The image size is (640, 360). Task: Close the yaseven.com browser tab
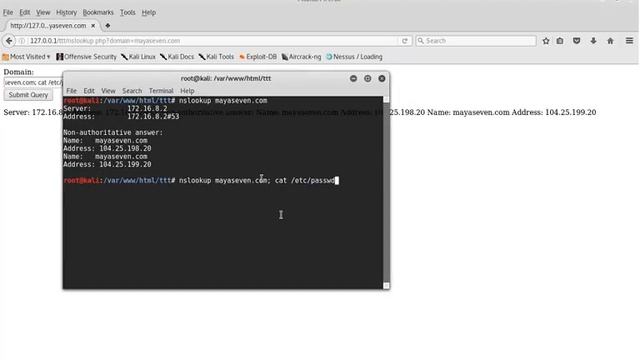click(x=93, y=26)
